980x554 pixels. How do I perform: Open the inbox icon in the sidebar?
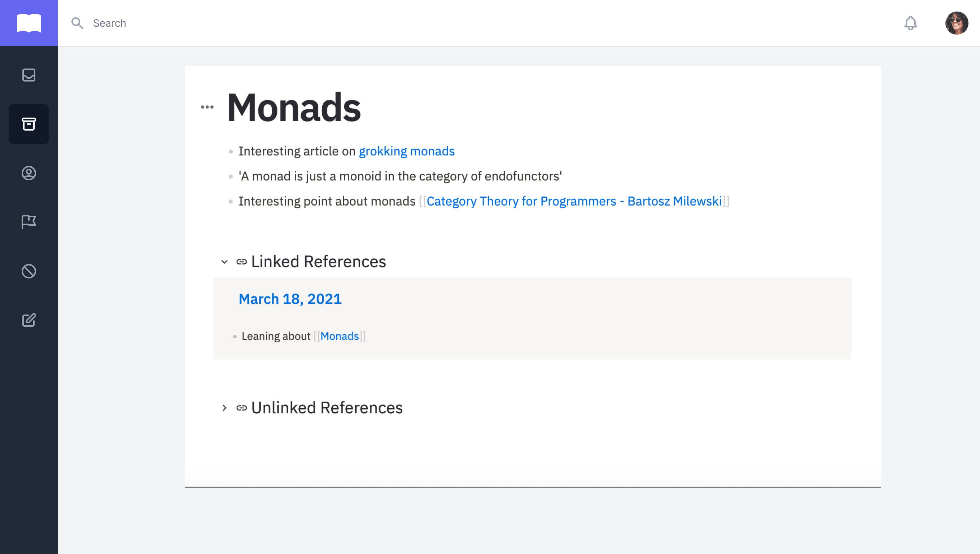[x=29, y=75]
